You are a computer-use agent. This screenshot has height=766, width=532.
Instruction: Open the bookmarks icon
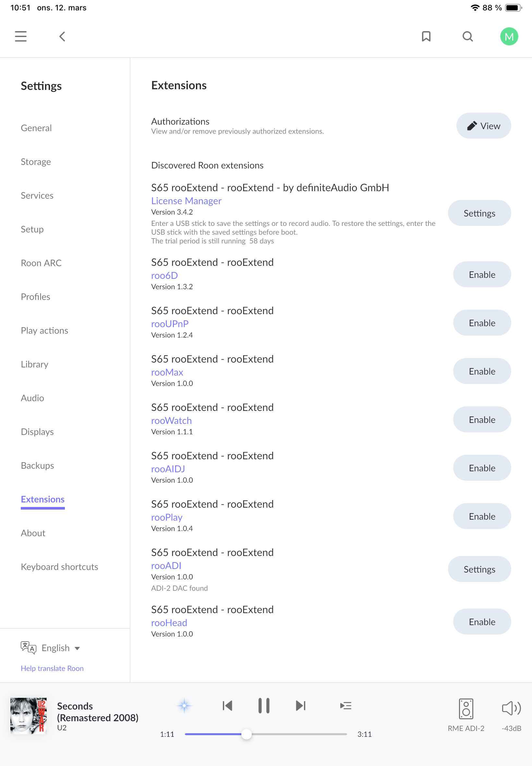point(426,36)
